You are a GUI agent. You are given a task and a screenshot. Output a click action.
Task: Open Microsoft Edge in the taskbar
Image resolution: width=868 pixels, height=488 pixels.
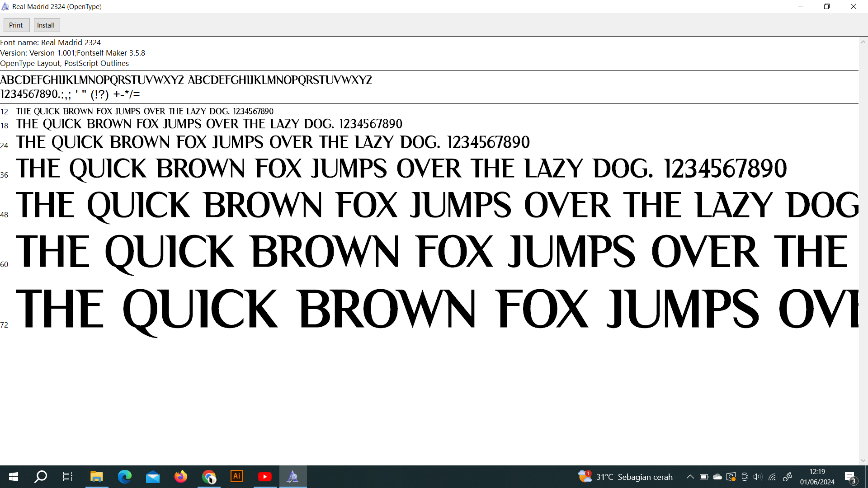pos(125,477)
